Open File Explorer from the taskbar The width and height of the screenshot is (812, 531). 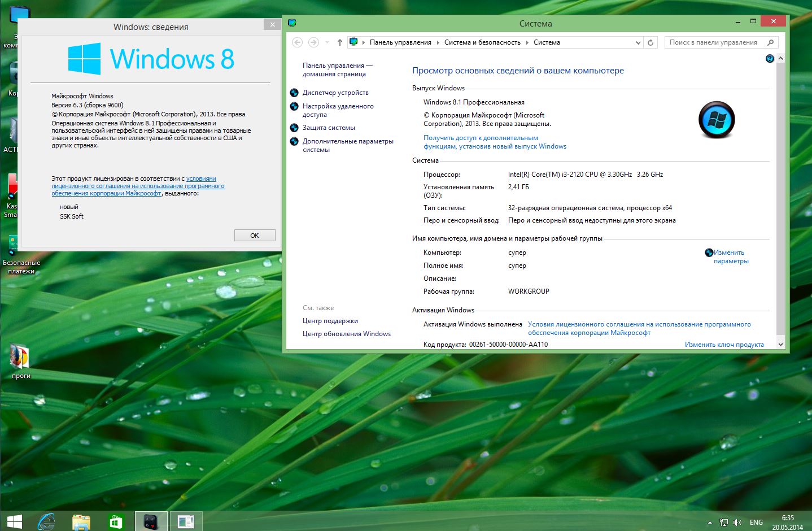81,521
